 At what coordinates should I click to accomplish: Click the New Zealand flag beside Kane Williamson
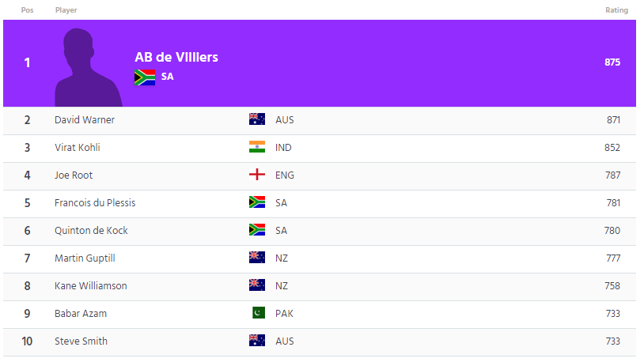(257, 285)
